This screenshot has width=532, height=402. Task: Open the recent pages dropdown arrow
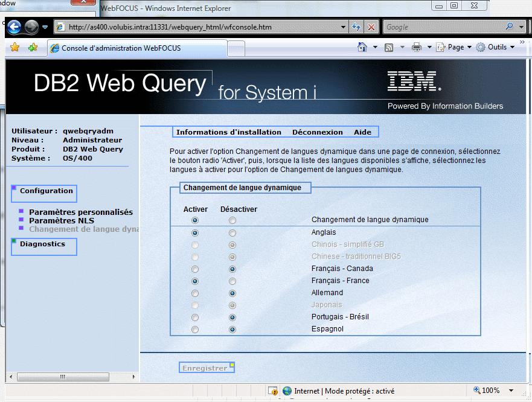coord(45,27)
